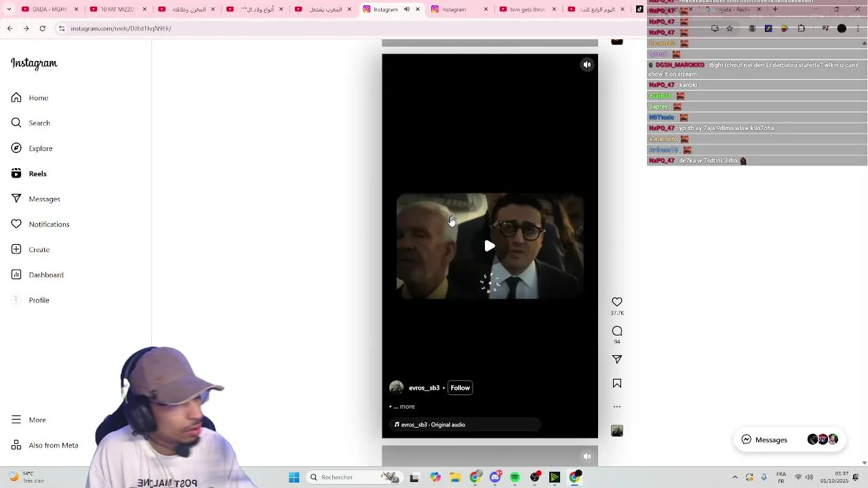Save the reel with bookmark icon
This screenshot has width=868, height=488.
[x=617, y=384]
